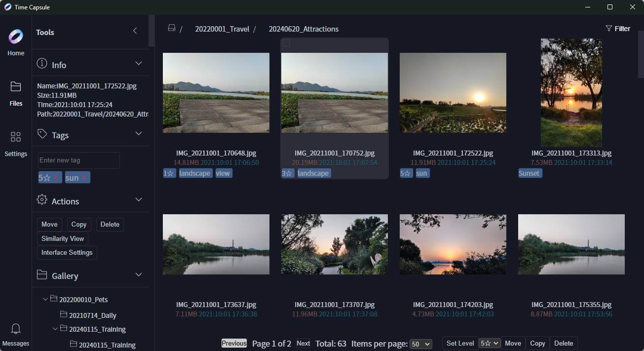Open the Filter option at top right
Image resolution: width=644 pixels, height=351 pixels.
tap(617, 28)
